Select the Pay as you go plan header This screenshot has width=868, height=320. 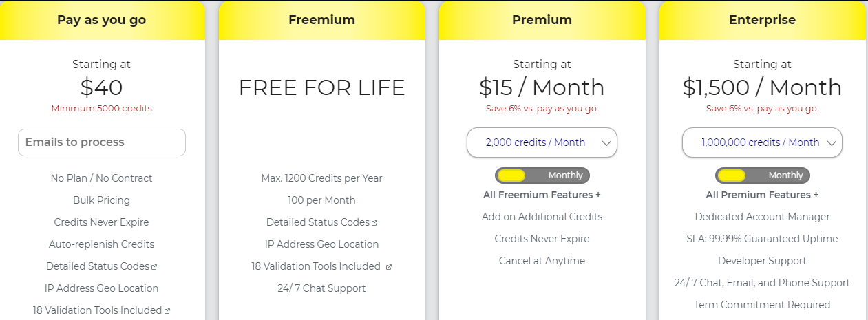click(x=102, y=20)
